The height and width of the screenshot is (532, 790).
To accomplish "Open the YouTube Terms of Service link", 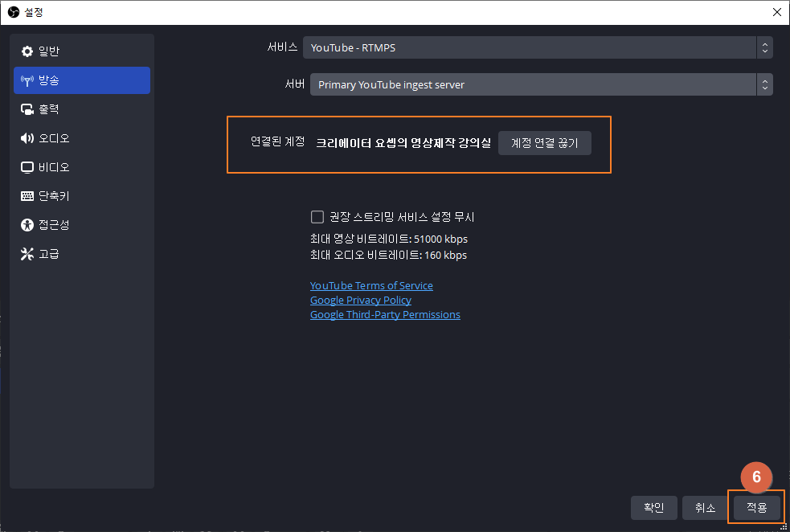I will click(x=371, y=285).
